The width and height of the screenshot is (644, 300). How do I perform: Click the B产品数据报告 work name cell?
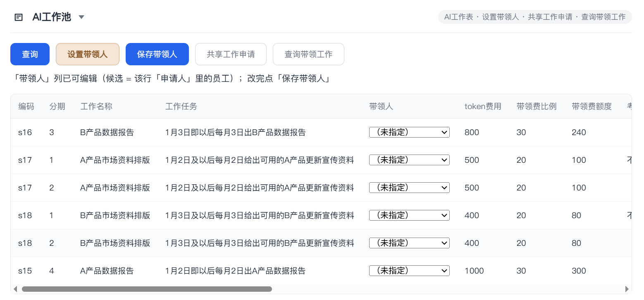107,132
